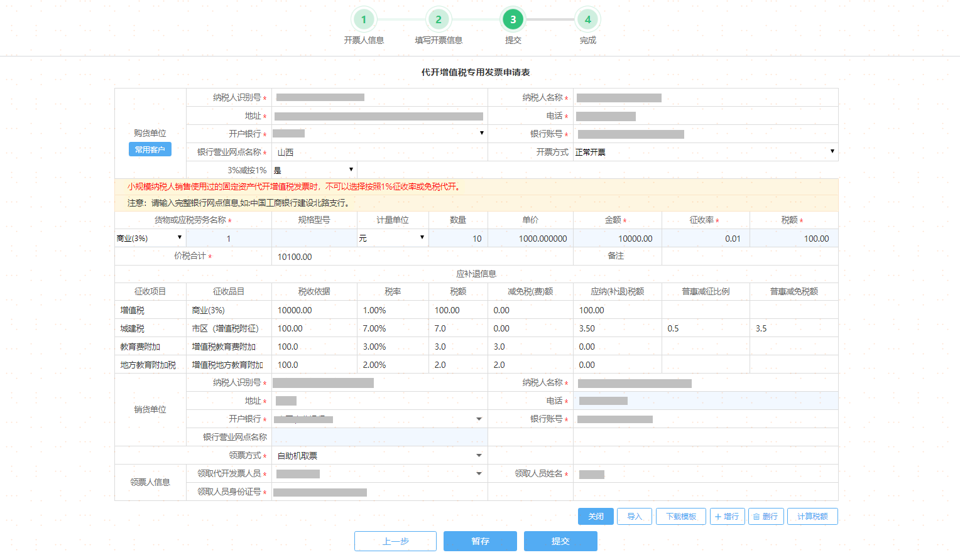This screenshot has height=560, width=960.
Task: Open the 3%减按1% dropdown
Action: click(314, 170)
